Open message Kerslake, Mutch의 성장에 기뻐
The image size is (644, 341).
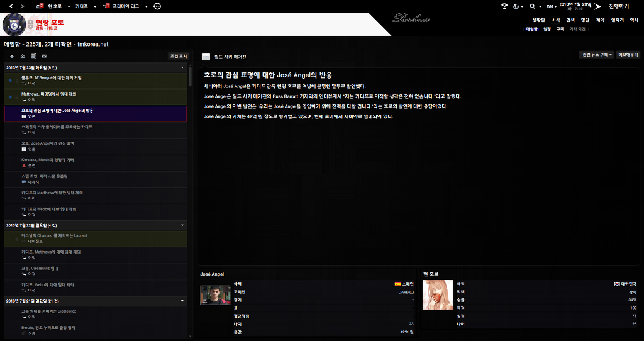pos(96,163)
